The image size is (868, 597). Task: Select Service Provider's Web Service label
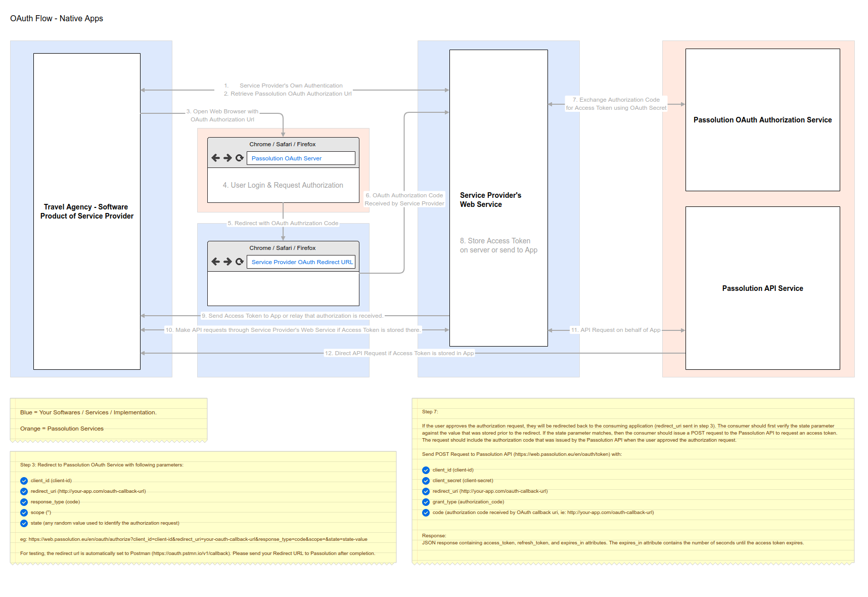pyautogui.click(x=490, y=200)
